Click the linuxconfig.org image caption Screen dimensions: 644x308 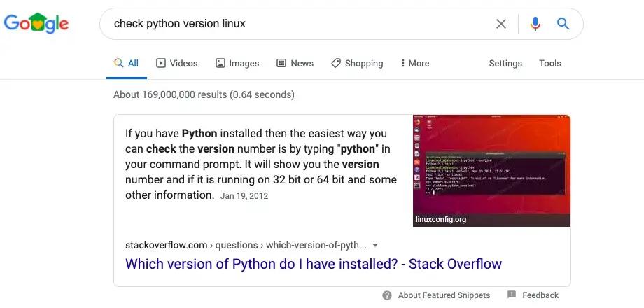tap(441, 219)
